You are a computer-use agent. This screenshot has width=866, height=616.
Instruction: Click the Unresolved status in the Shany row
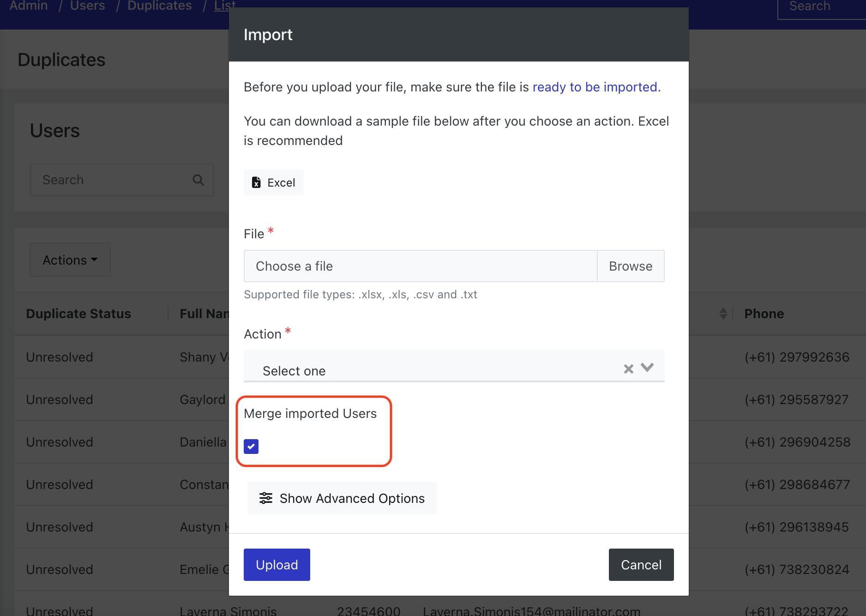tap(60, 357)
